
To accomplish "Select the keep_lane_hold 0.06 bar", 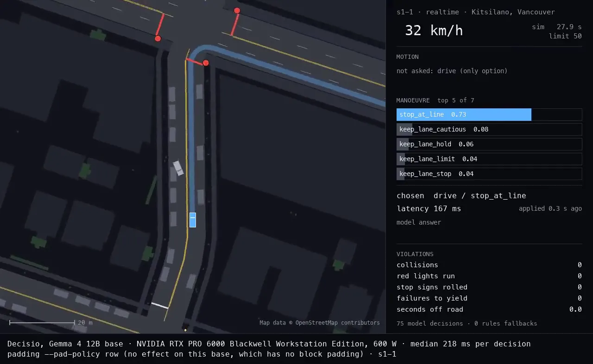I will coord(489,144).
